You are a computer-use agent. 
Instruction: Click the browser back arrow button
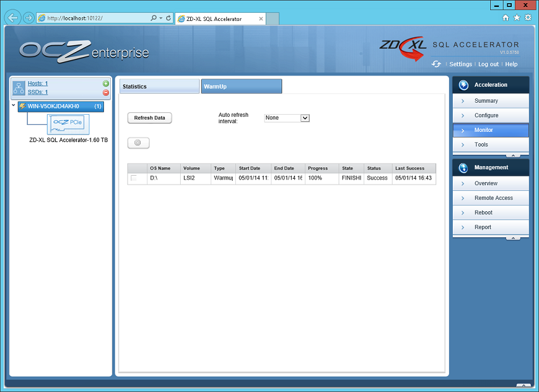tap(13, 18)
